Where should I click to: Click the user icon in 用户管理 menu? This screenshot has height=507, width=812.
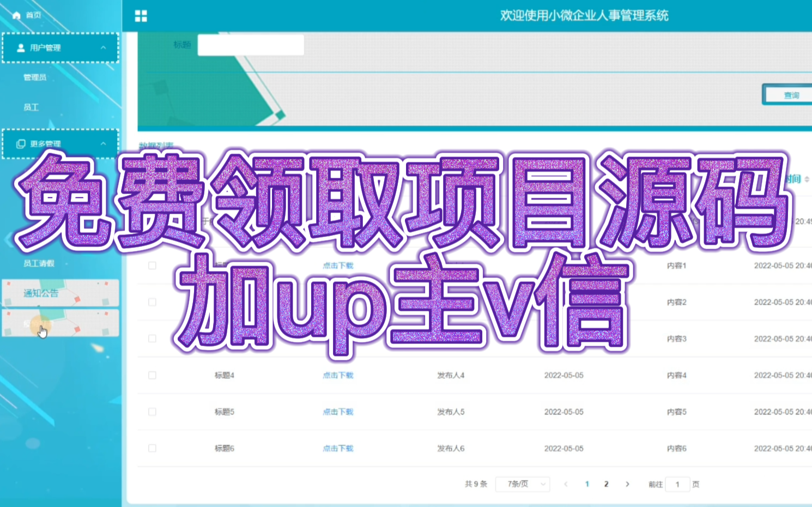coord(20,48)
